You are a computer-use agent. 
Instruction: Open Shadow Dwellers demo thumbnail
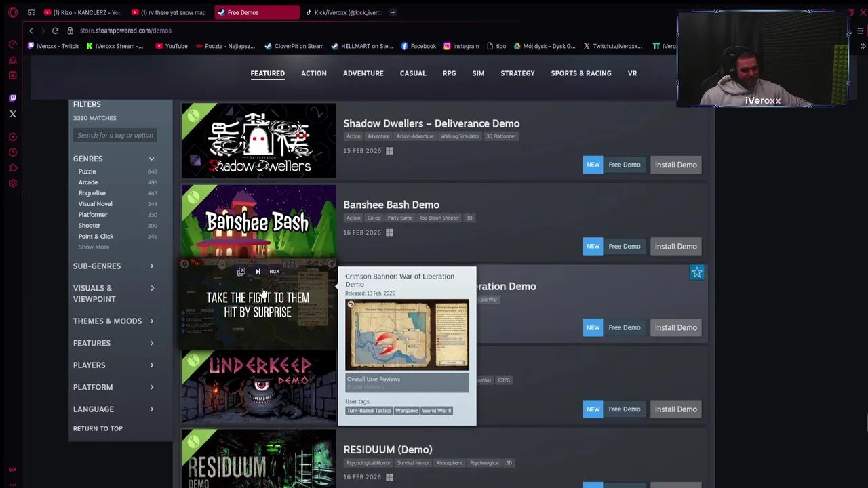258,141
